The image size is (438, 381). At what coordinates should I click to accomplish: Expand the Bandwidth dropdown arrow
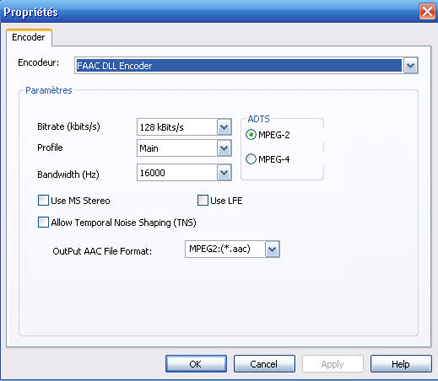(224, 173)
